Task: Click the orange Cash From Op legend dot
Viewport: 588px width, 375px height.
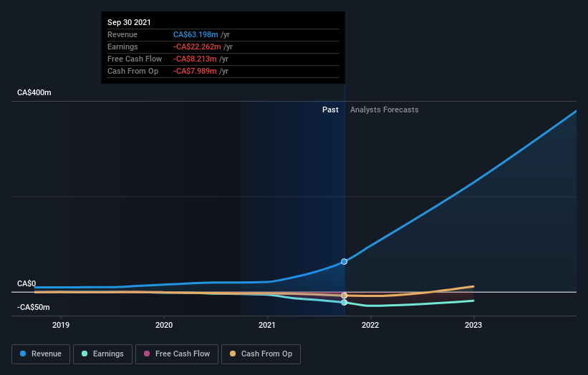Action: [x=233, y=354]
